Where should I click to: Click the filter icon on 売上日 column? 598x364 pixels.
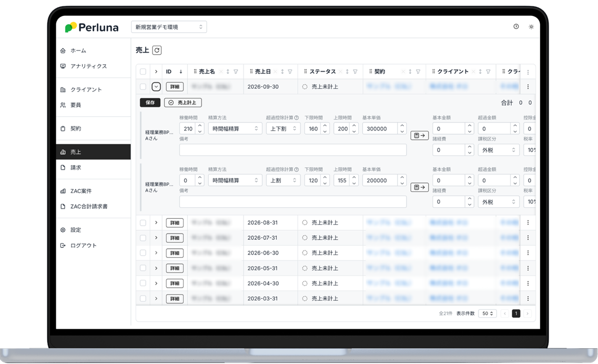[291, 72]
